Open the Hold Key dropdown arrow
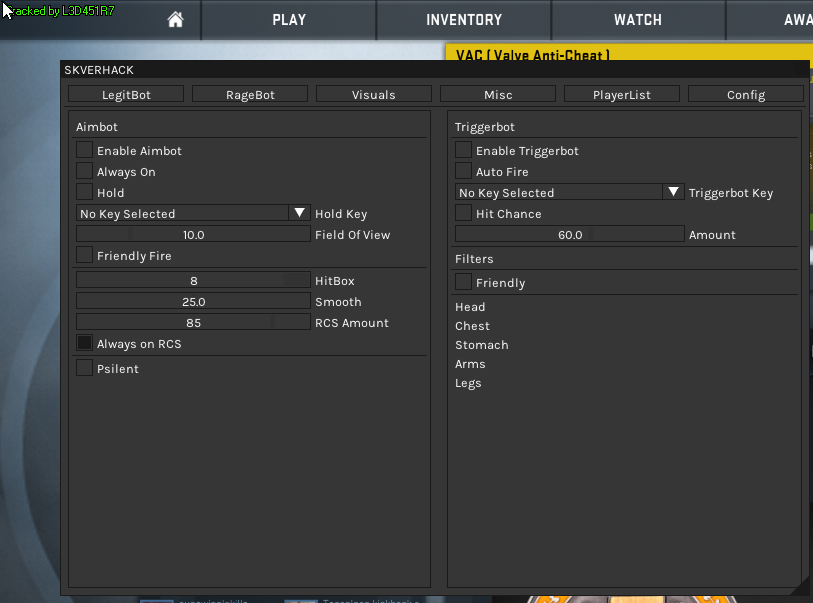The height and width of the screenshot is (603, 813). [299, 213]
